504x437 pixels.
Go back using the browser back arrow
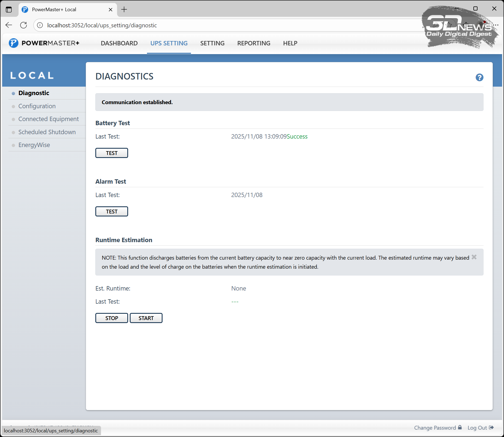click(x=9, y=25)
